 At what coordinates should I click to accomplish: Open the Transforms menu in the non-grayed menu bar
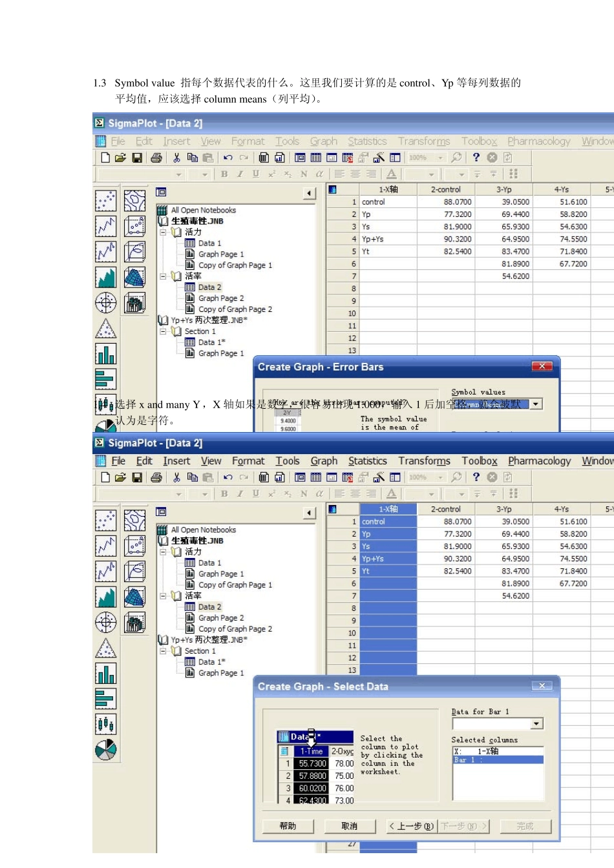coord(424,461)
